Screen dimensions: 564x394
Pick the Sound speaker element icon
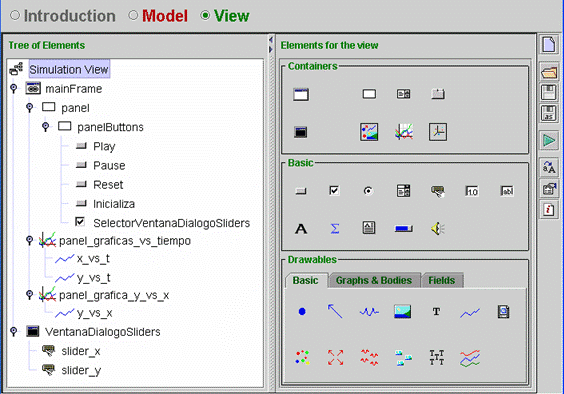click(x=438, y=228)
